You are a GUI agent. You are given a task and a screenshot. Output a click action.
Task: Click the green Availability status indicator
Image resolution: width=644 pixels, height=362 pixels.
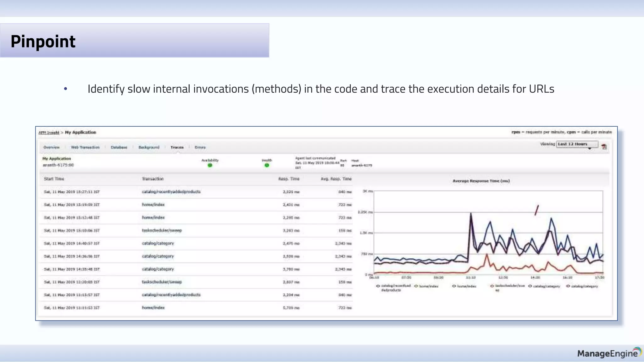tap(210, 165)
